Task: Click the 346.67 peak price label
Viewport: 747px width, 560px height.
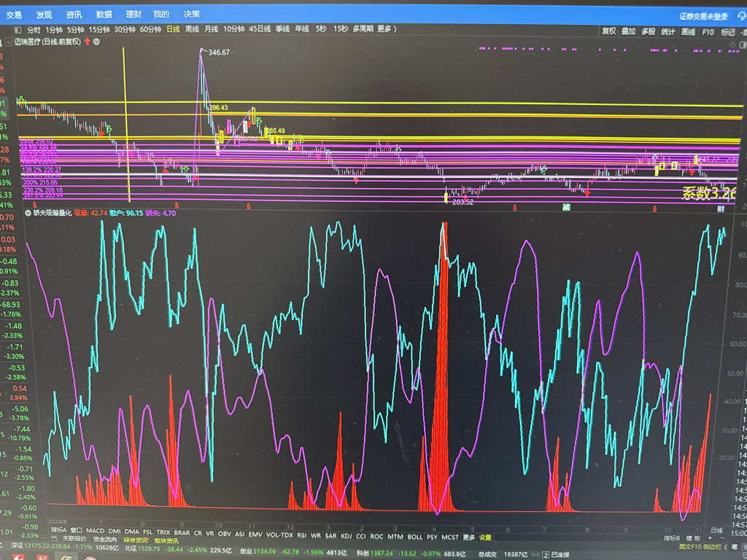Action: tap(219, 52)
